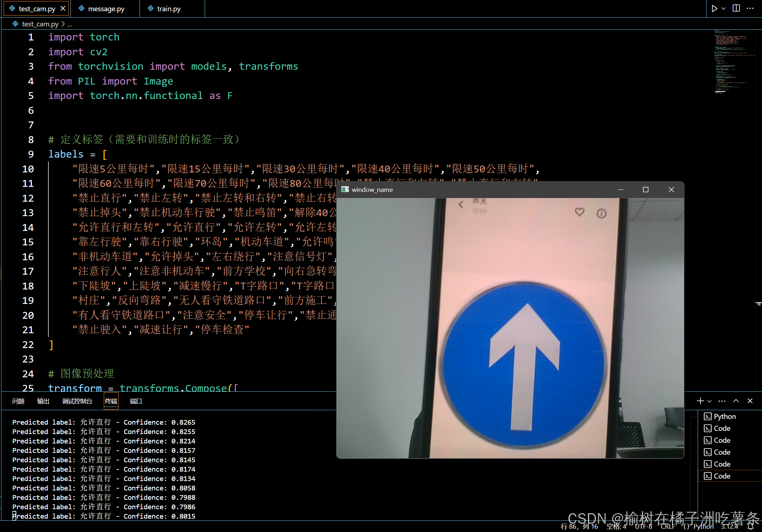This screenshot has width=762, height=532.
Task: Expand the terminal launch profile dropdown
Action: (x=710, y=401)
